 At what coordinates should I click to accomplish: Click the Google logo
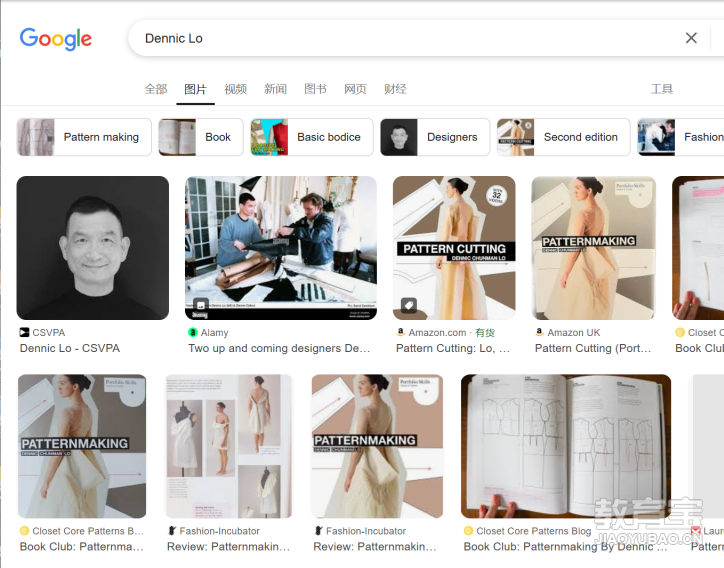click(x=56, y=39)
